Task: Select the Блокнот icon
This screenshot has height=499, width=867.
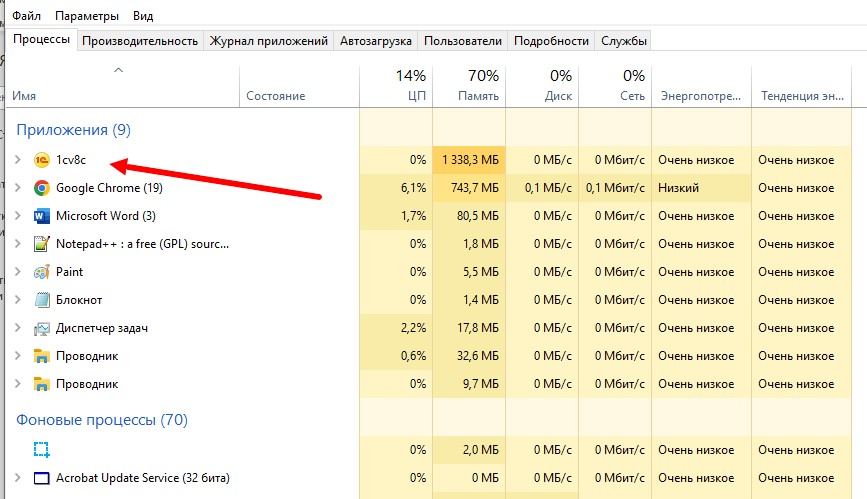Action: pos(42,300)
